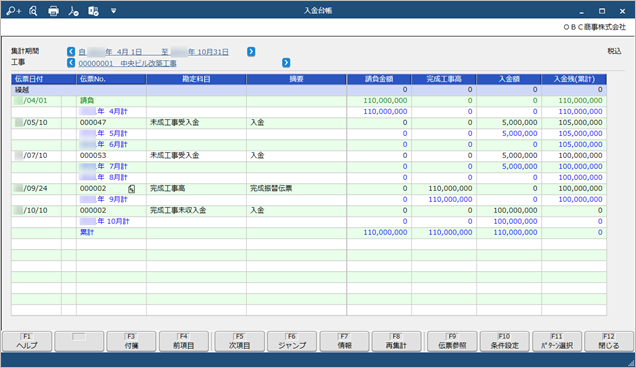This screenshot has width=636, height=368.
Task: Click the green 請負 entry
Action: pyautogui.click(x=87, y=101)
